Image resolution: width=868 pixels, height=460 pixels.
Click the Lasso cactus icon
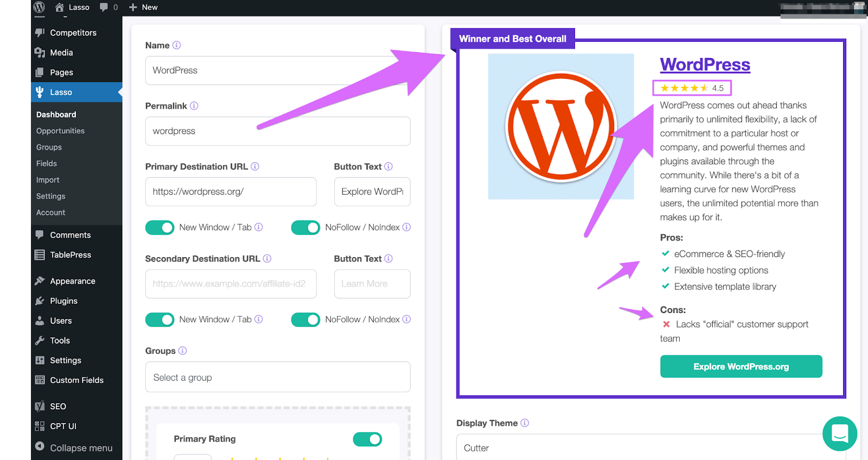(40, 92)
